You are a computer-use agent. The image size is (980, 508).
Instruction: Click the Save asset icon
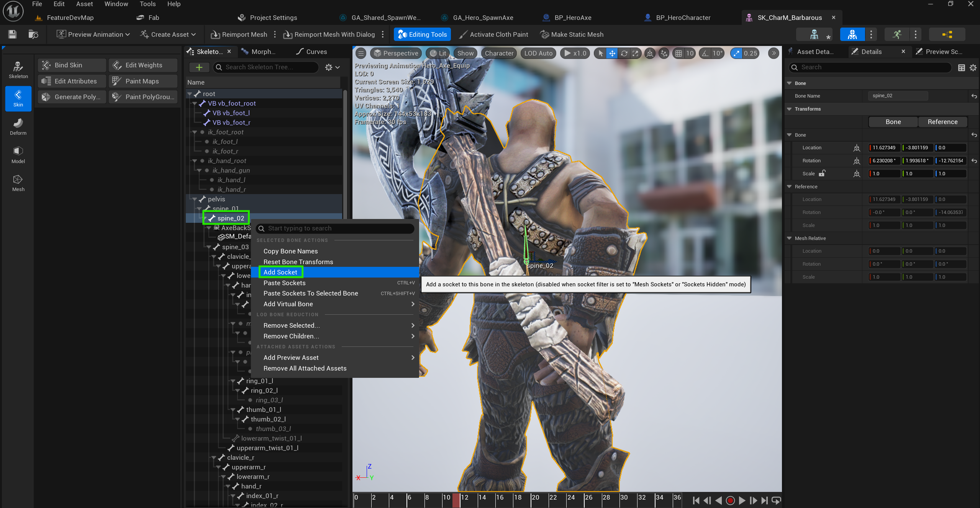click(x=12, y=34)
